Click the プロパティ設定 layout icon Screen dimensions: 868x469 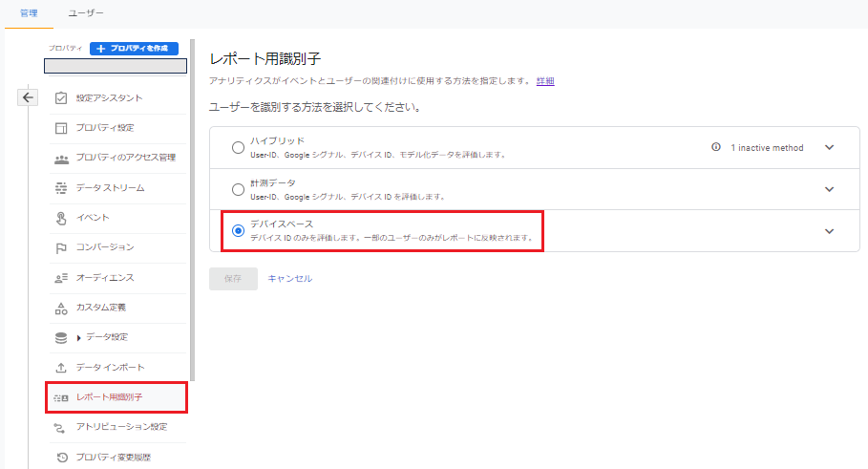[61, 128]
